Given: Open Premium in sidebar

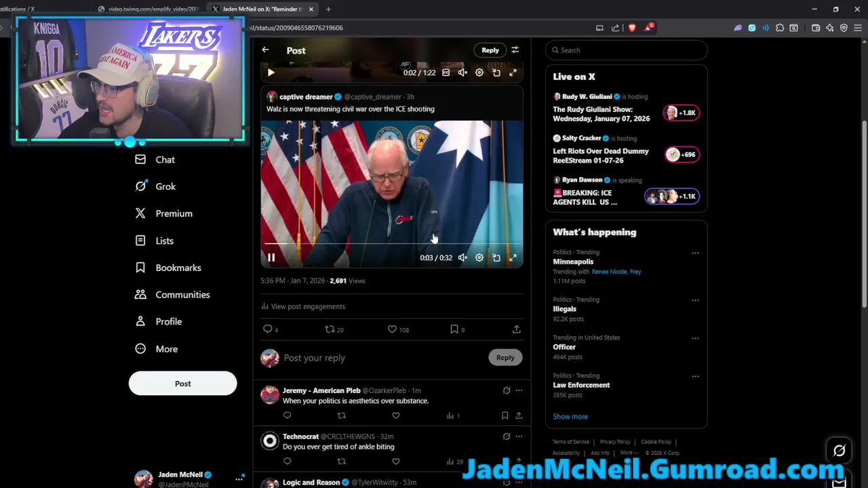Looking at the screenshot, I should click(163, 213).
